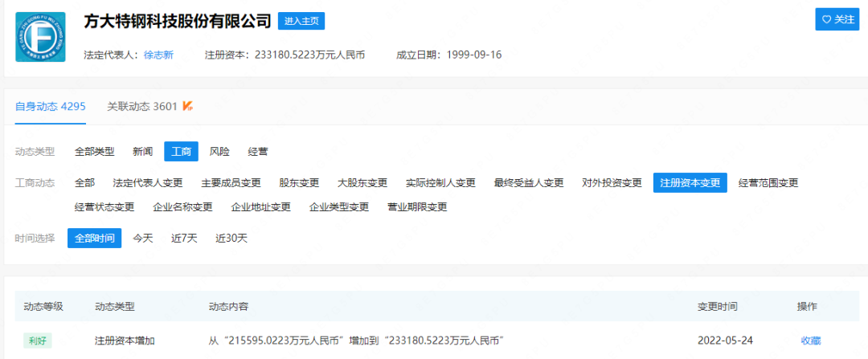This screenshot has height=359, width=868.
Task: Filter by 企业名称变更
Action: [x=182, y=206]
